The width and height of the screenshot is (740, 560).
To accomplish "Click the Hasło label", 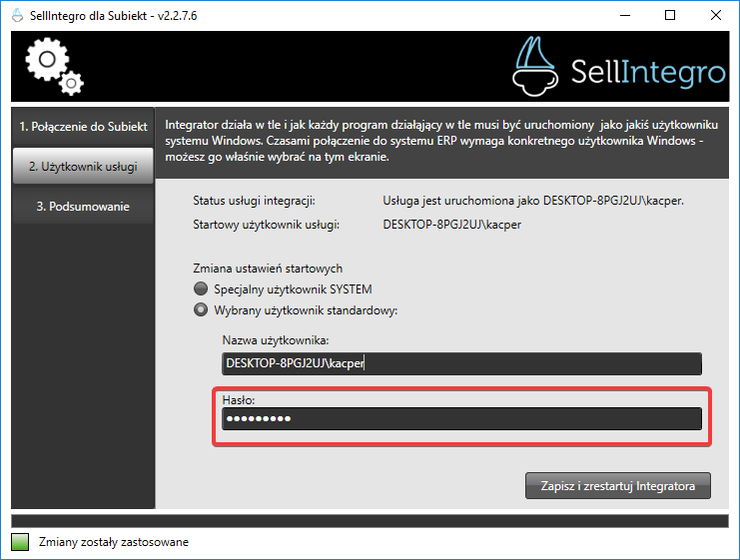I will coord(239,400).
